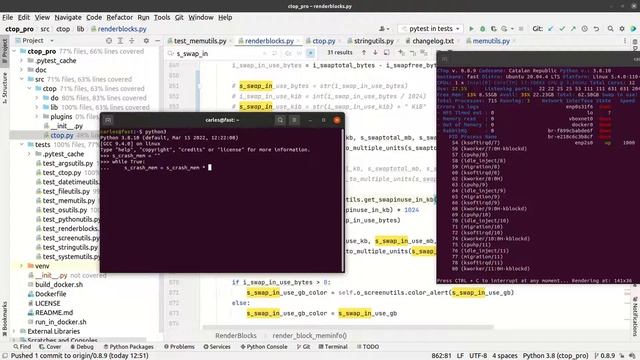The height and width of the screenshot is (360, 640).
Task: Rollback changes with the undo arrow
Action: click(596, 29)
